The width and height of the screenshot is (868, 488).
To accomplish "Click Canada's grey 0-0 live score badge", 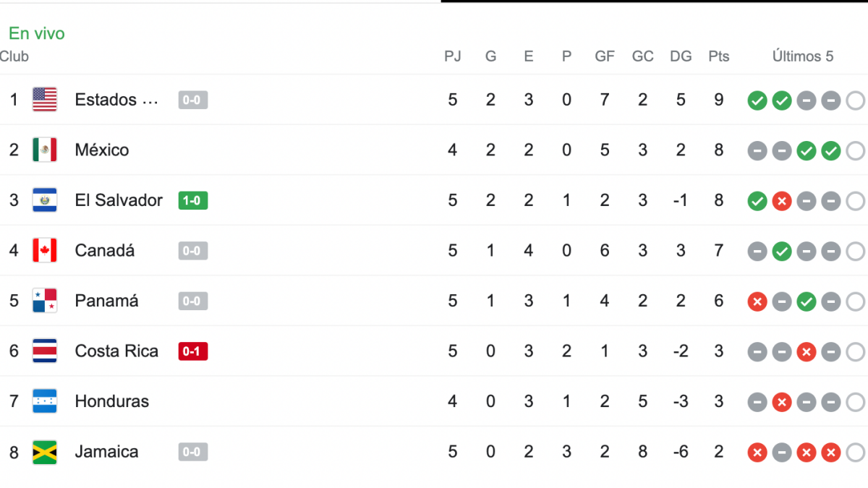I will tap(193, 251).
